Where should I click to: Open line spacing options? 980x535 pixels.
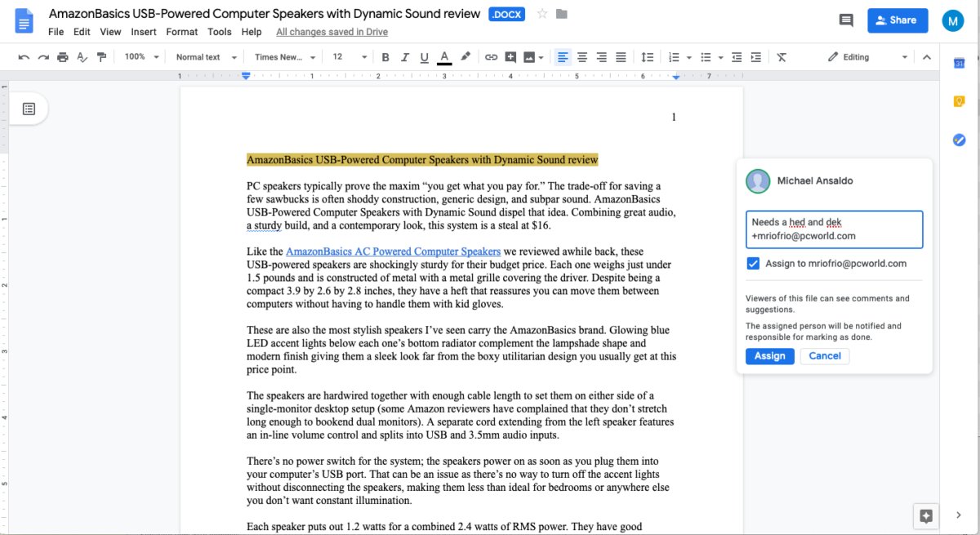[647, 57]
